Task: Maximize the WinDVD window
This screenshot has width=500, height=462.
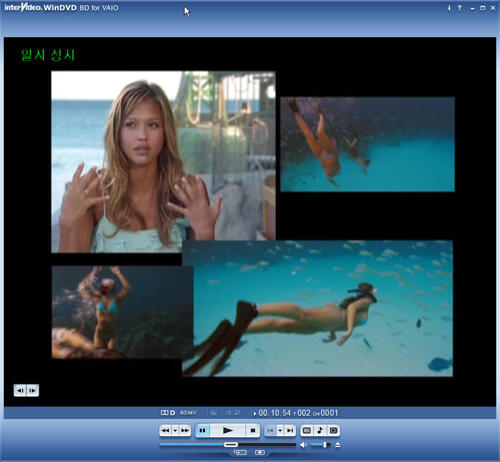Action: tap(482, 8)
